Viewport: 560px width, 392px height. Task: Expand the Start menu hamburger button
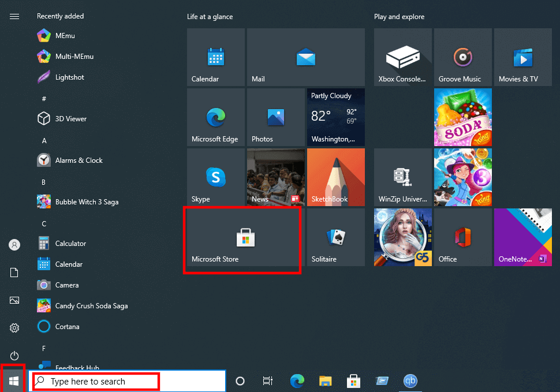click(x=14, y=16)
